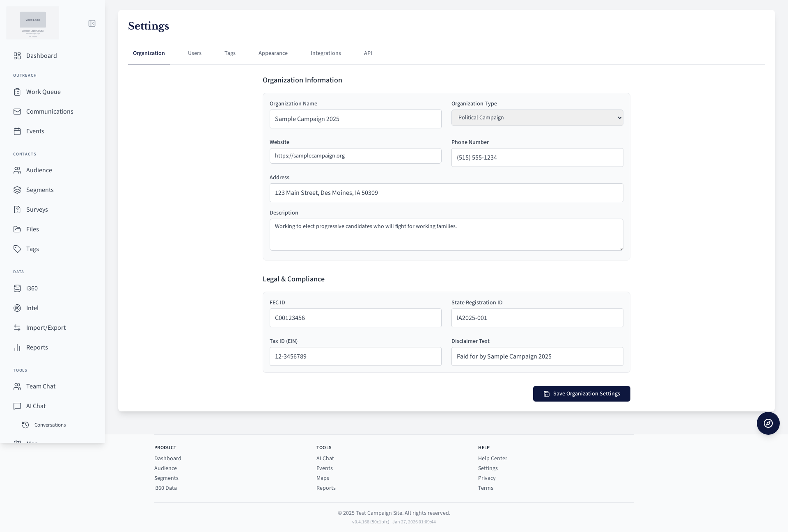This screenshot has width=788, height=532.
Task: Click the Import/Export arrows icon
Action: click(x=17, y=328)
